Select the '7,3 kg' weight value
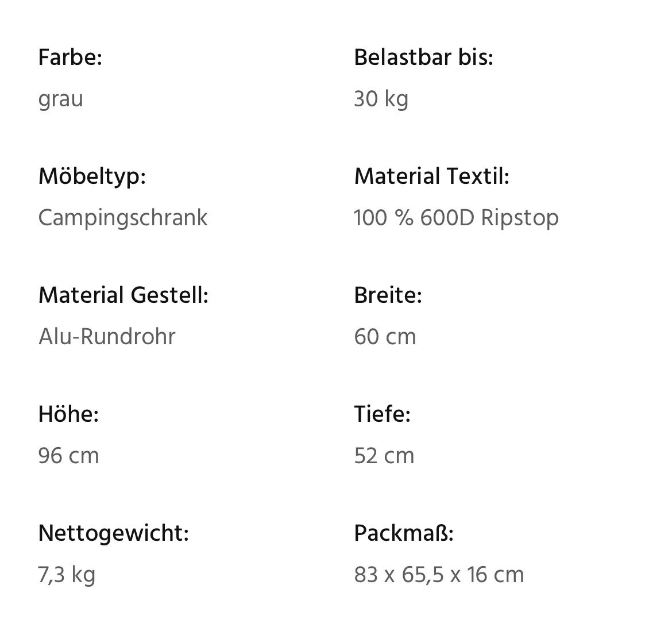 [67, 575]
